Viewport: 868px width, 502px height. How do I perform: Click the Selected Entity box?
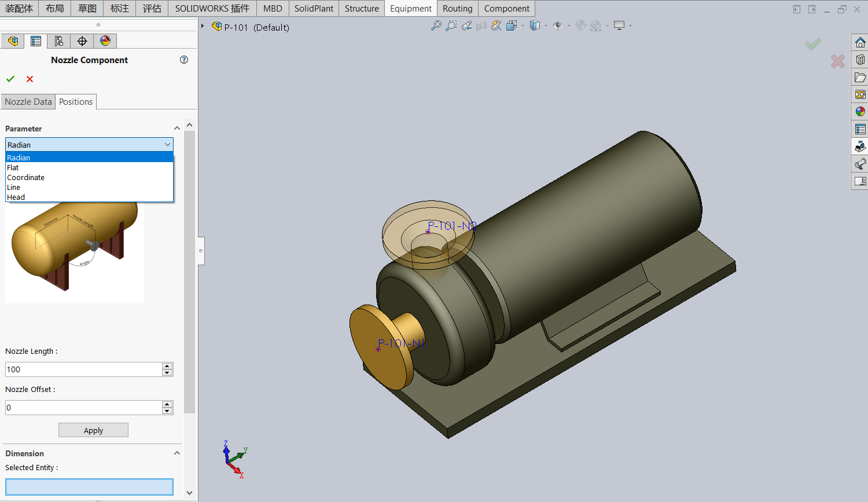[89, 486]
